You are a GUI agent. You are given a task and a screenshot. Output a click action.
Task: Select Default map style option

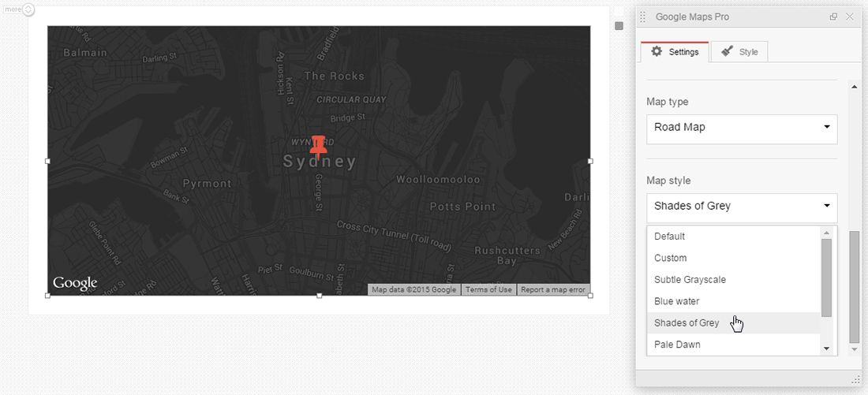(734, 237)
